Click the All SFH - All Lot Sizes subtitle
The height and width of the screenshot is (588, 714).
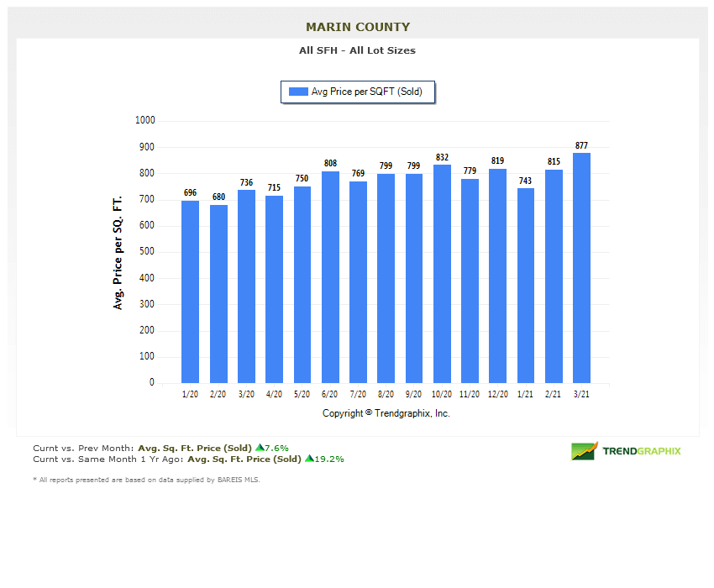(x=357, y=50)
